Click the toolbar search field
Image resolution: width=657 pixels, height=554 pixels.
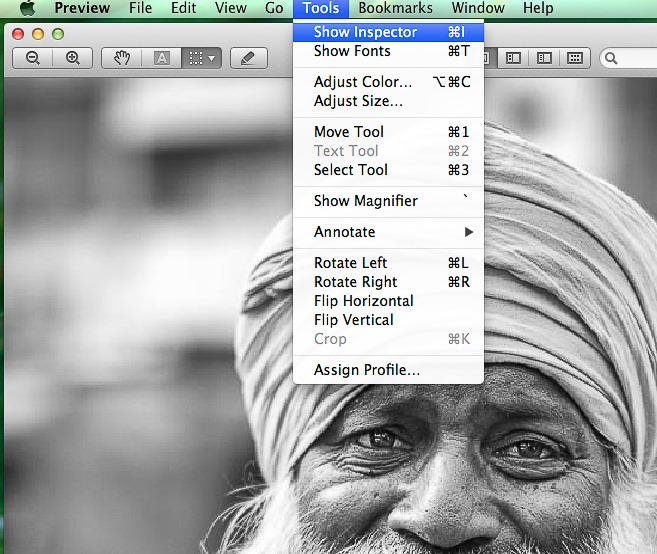click(630, 58)
